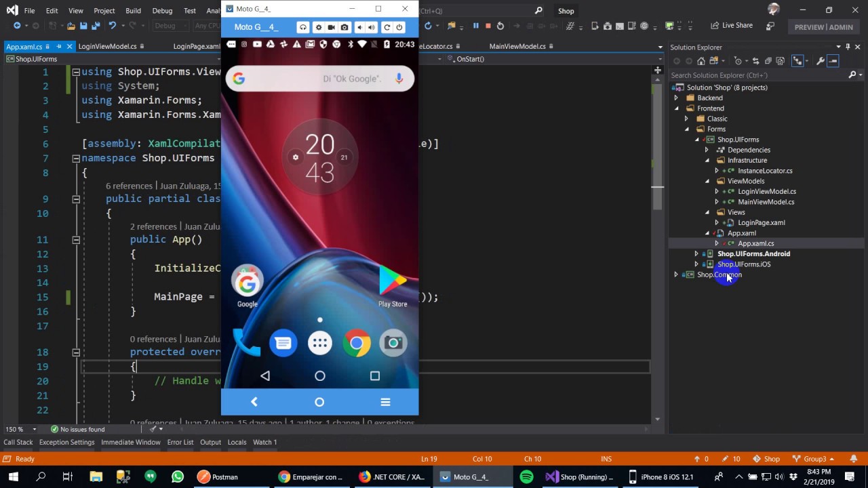This screenshot has height=488, width=868.
Task: Navigate backward in Visual Studio toolbar
Action: pos(17,26)
